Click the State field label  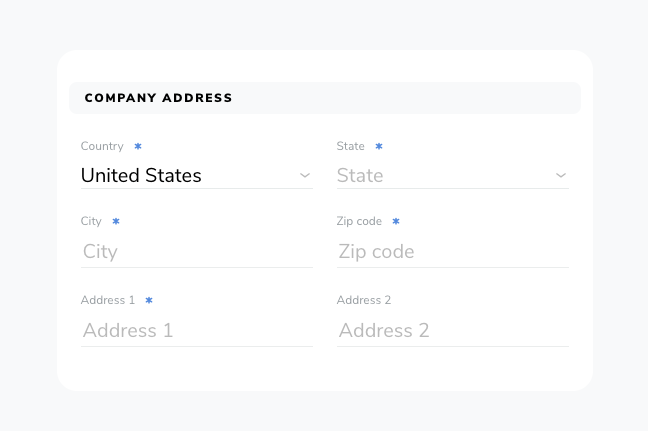tap(350, 146)
